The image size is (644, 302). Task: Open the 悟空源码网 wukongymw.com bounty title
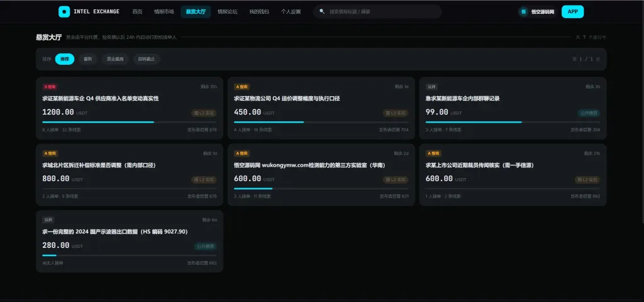tap(309, 165)
